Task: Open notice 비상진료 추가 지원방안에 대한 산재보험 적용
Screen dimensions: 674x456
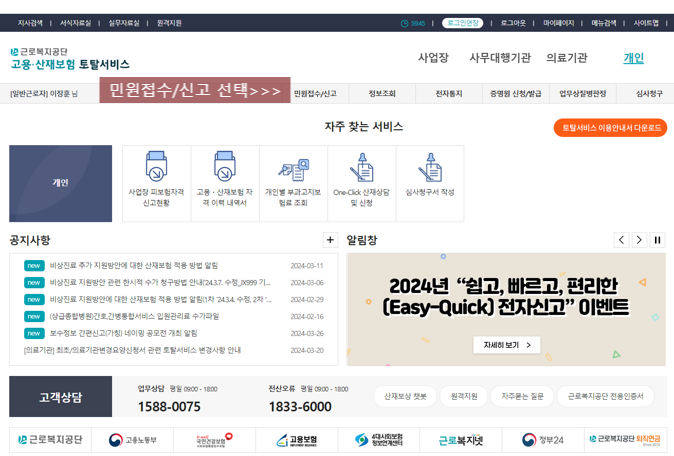Action: pyautogui.click(x=134, y=266)
